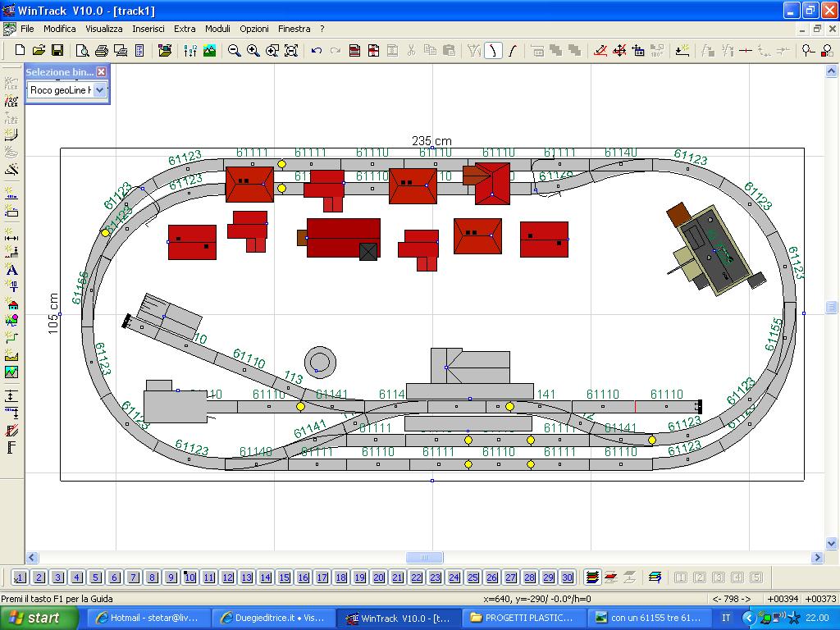Viewport: 840px width, 630px height.
Task: Click the flex track tool in sidebar
Action: (11, 83)
